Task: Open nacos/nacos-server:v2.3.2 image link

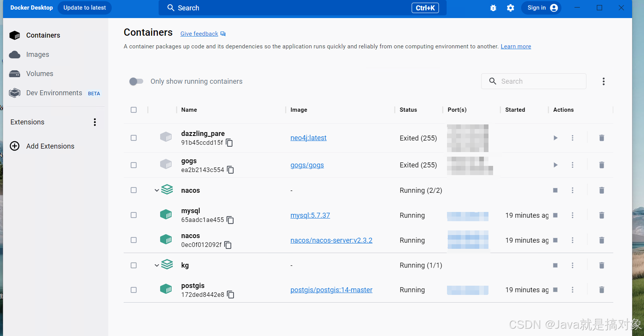Action: [331, 240]
